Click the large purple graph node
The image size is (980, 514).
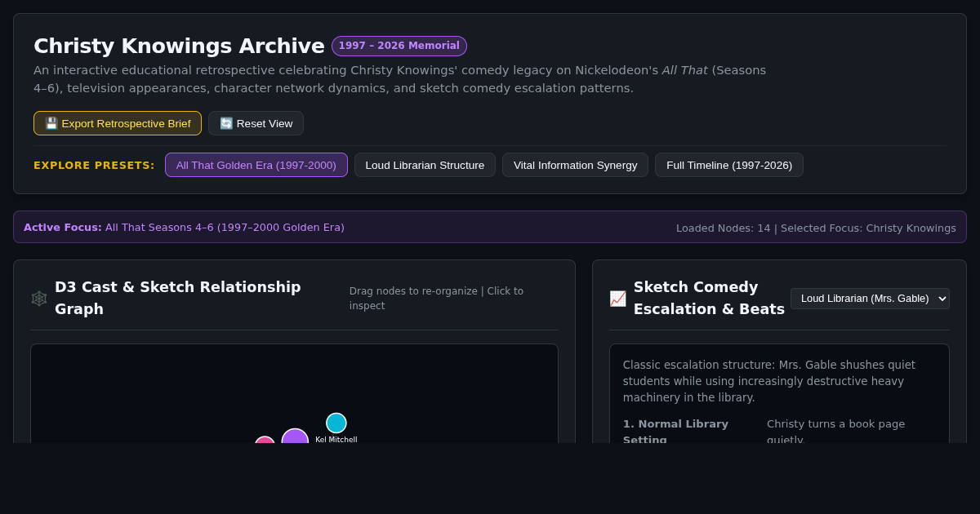295,436
